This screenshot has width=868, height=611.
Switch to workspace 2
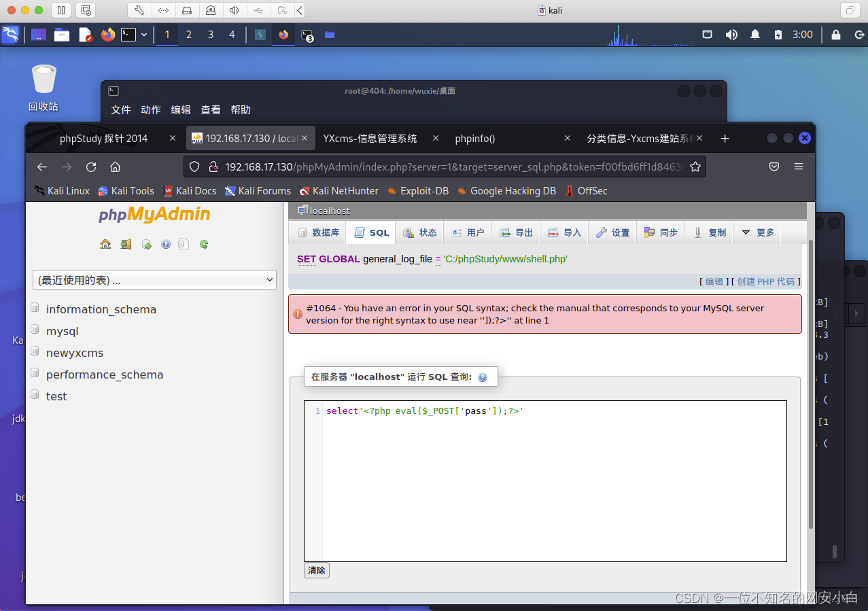tap(189, 35)
